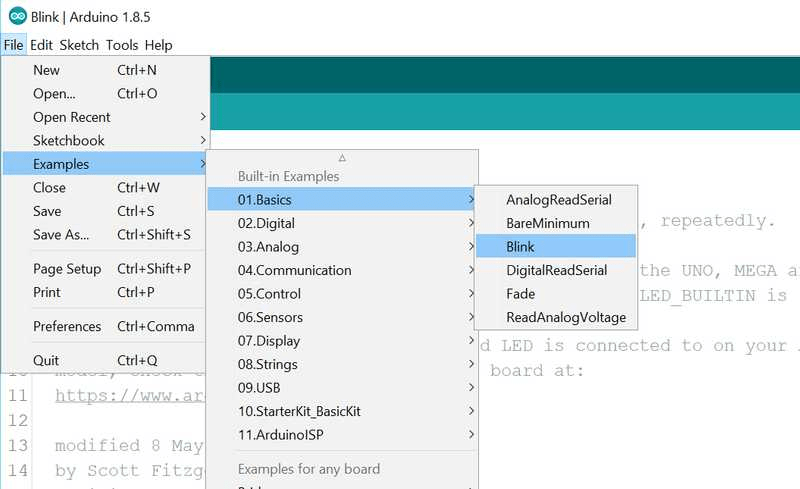Expand the 02.Digital examples category
The image size is (800, 489).
(342, 223)
